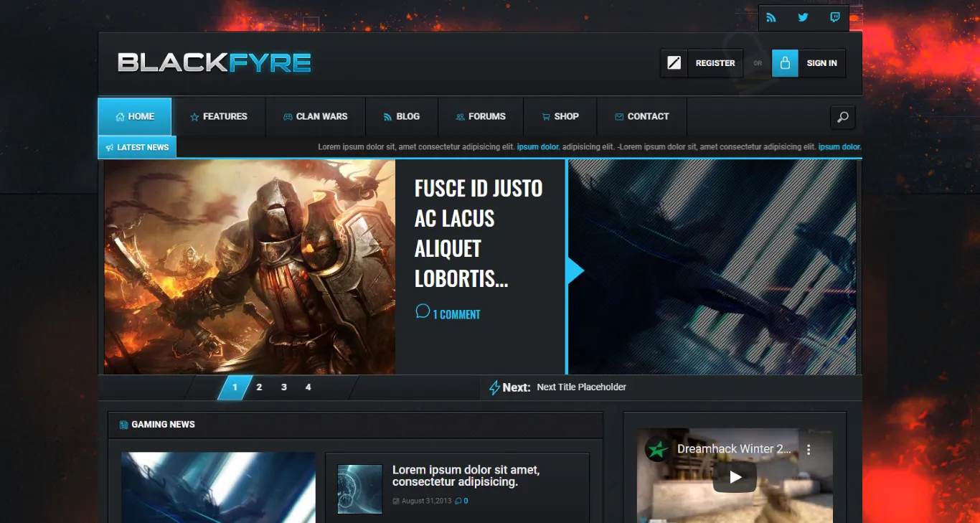Play the Dreamhack Winter video
The width and height of the screenshot is (980, 523).
[x=735, y=476]
